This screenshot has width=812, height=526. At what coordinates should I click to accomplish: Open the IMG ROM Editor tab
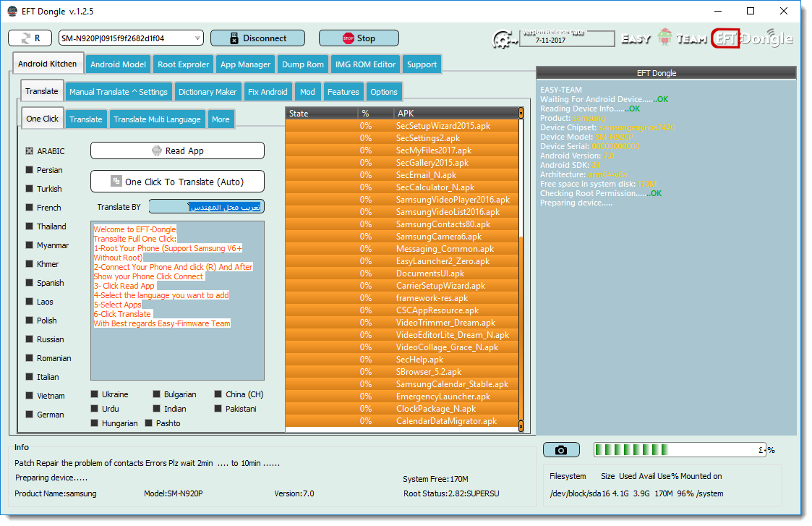[365, 64]
